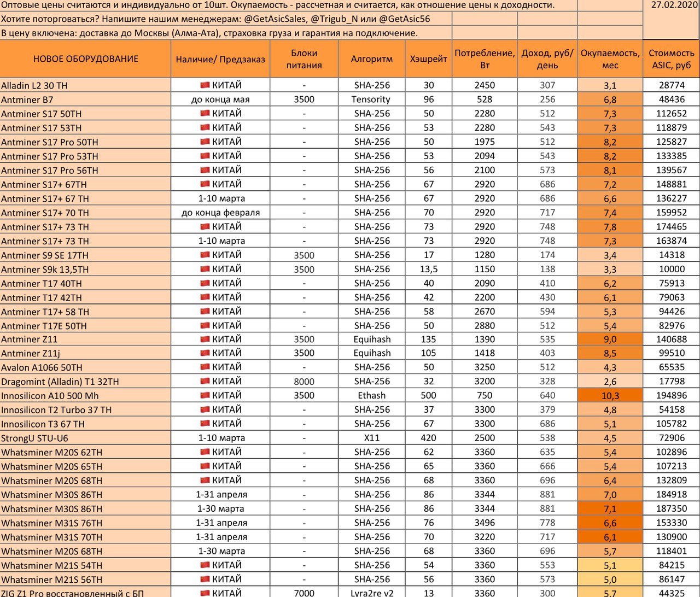Click the 194896 price cell
700x597 pixels.
pyautogui.click(x=672, y=395)
